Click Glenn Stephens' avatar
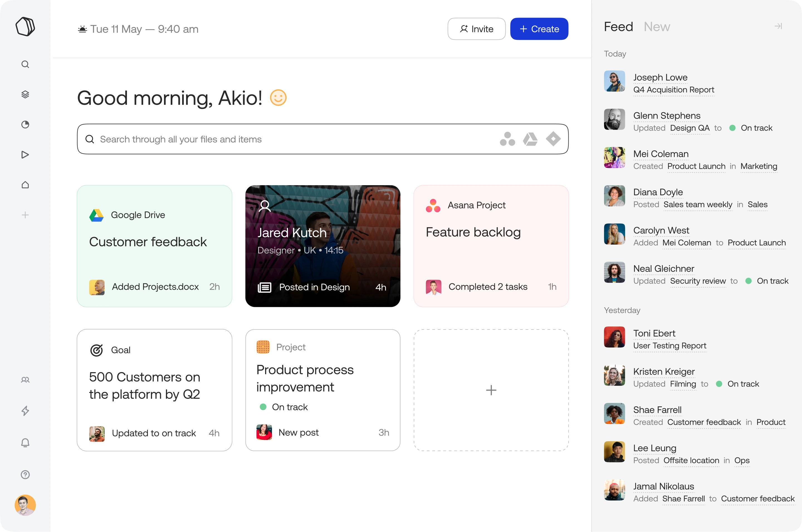The image size is (802, 532). [x=615, y=119]
